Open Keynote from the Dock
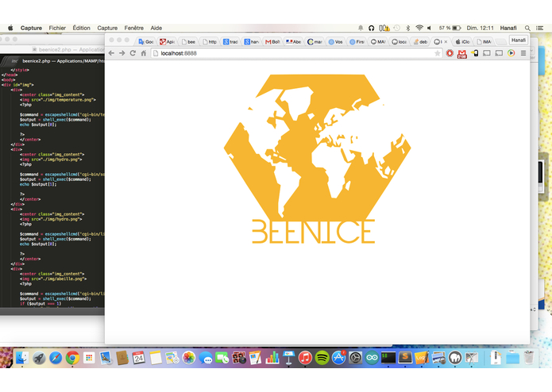 pyautogui.click(x=288, y=358)
